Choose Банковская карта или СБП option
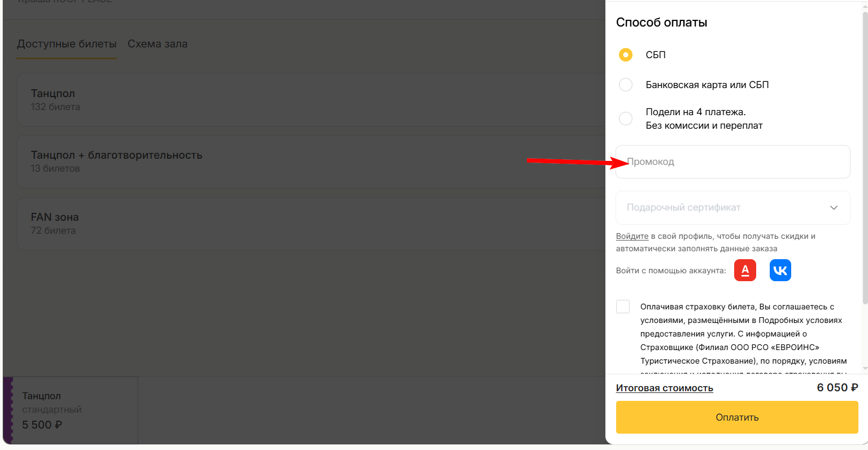The height and width of the screenshot is (450, 868). (626, 85)
